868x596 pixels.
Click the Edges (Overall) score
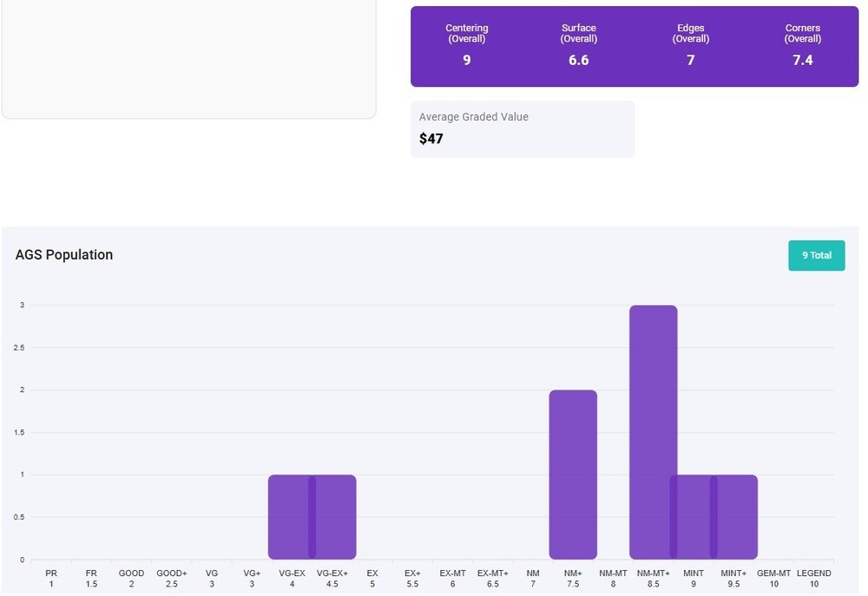[691, 60]
